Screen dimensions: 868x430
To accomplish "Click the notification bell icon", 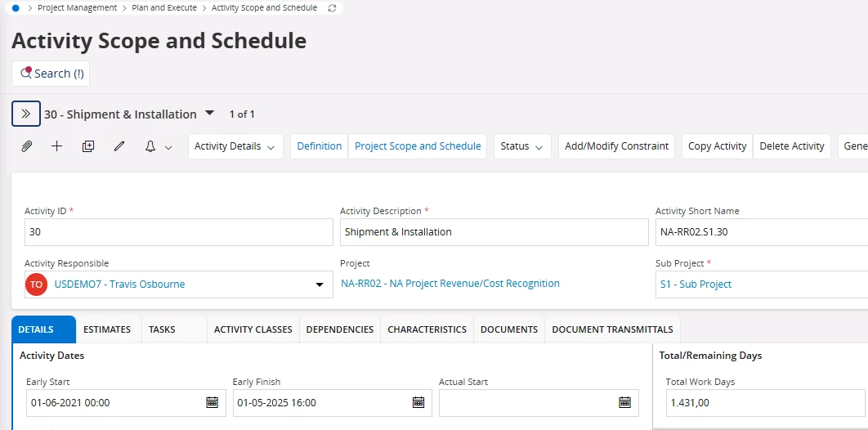I will pos(150,146).
